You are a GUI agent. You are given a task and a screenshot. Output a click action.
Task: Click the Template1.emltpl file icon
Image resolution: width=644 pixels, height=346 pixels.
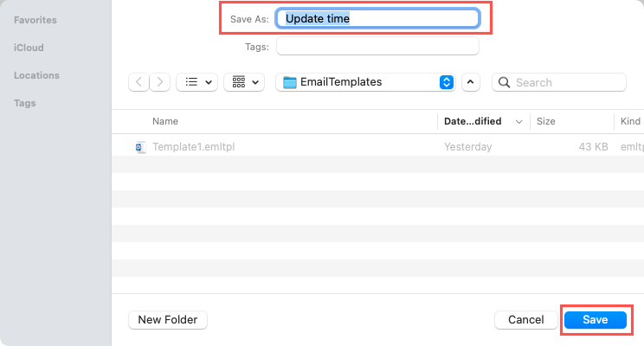click(x=141, y=147)
